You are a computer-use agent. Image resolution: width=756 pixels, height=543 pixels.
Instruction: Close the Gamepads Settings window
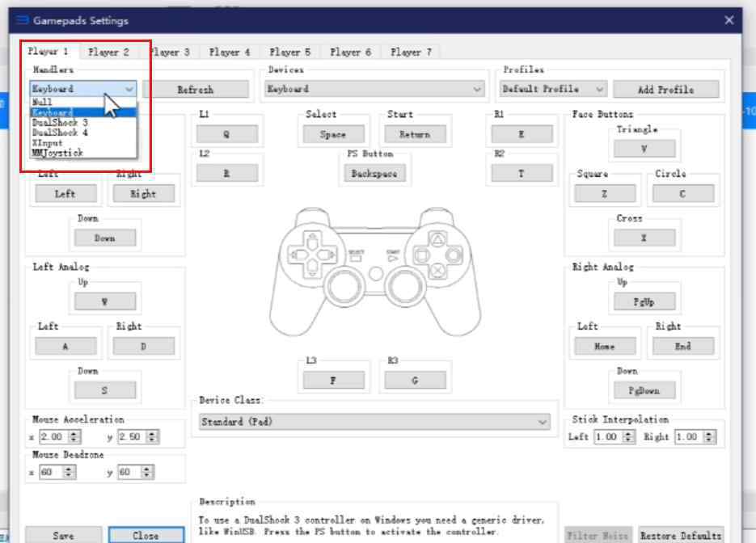[x=729, y=20]
